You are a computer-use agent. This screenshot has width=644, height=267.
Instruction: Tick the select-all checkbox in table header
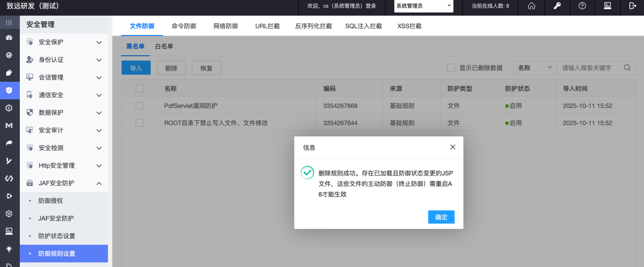(x=140, y=89)
